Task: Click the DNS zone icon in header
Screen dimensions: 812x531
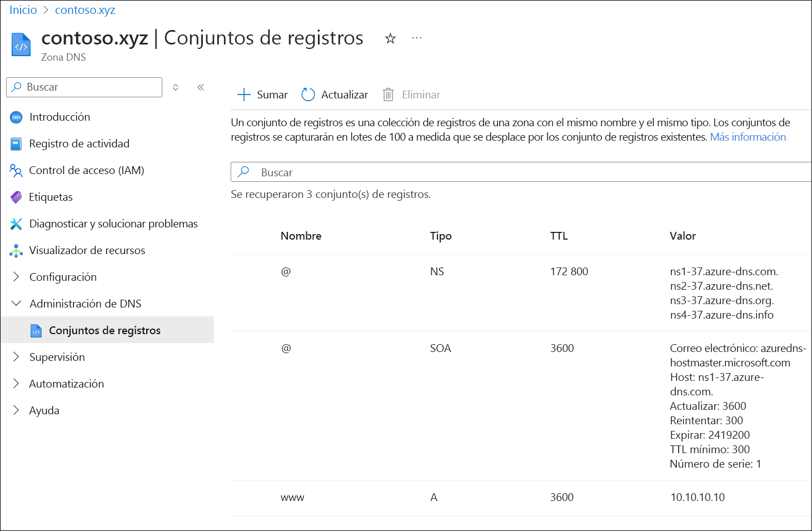Action: pyautogui.click(x=21, y=46)
